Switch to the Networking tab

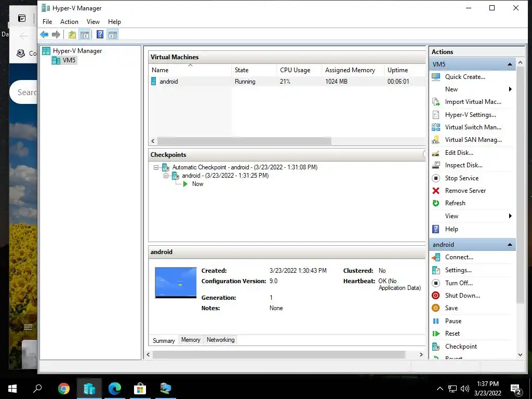point(220,340)
